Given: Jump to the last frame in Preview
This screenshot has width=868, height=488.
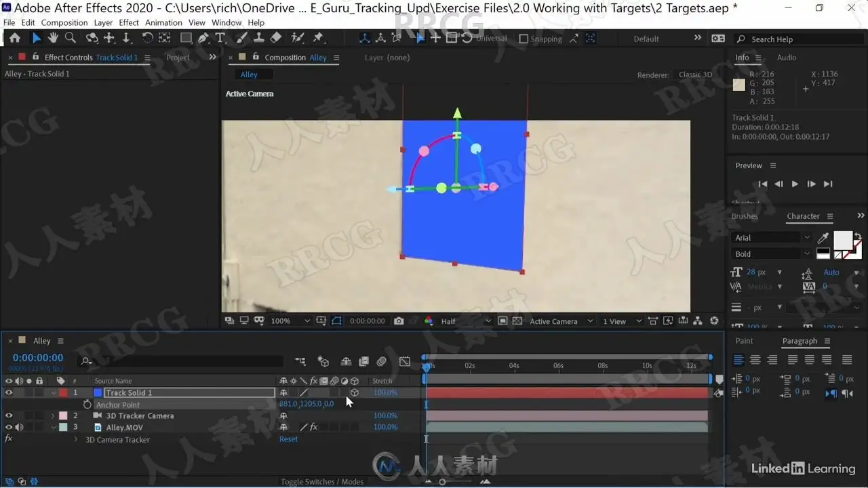Looking at the screenshot, I should coord(827,184).
